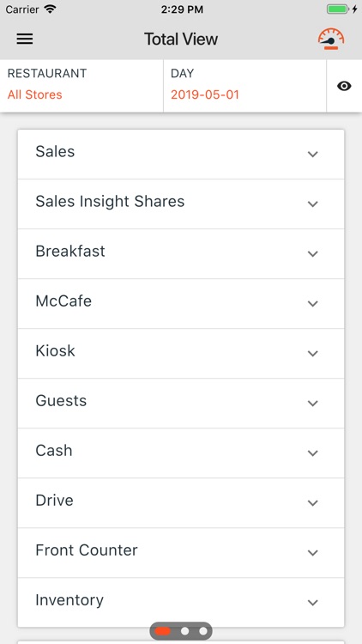362x644 pixels.
Task: Expand the Sales section chevron
Action: [313, 154]
